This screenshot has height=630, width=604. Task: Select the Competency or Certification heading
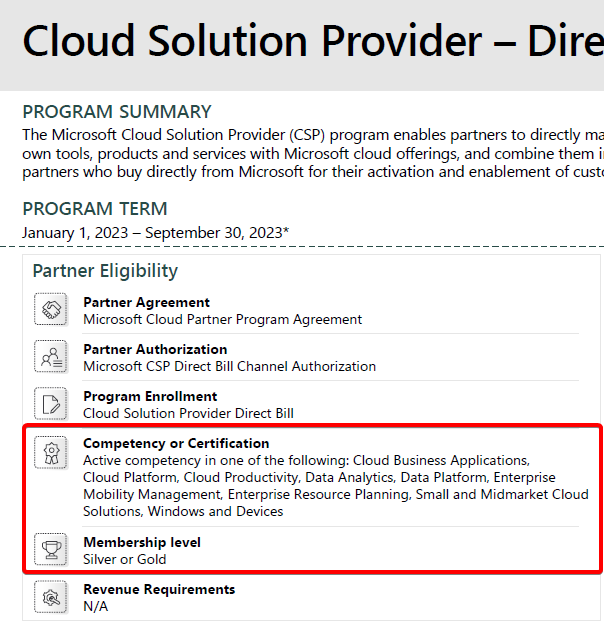[x=176, y=443]
